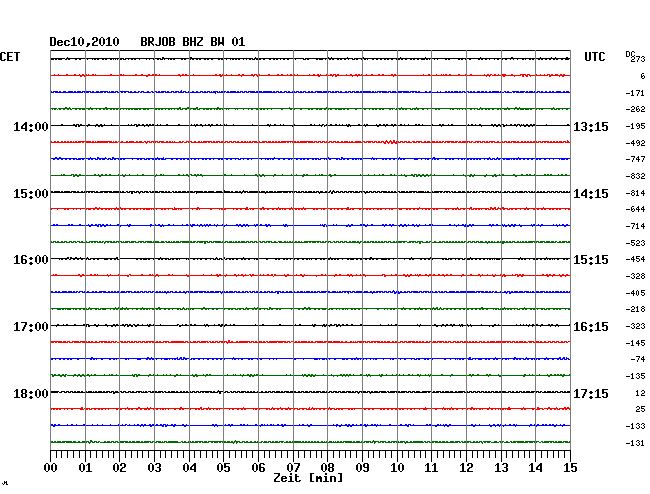The height and width of the screenshot is (494, 650).
Task: Click the DC offset value -523
Action: (635, 243)
